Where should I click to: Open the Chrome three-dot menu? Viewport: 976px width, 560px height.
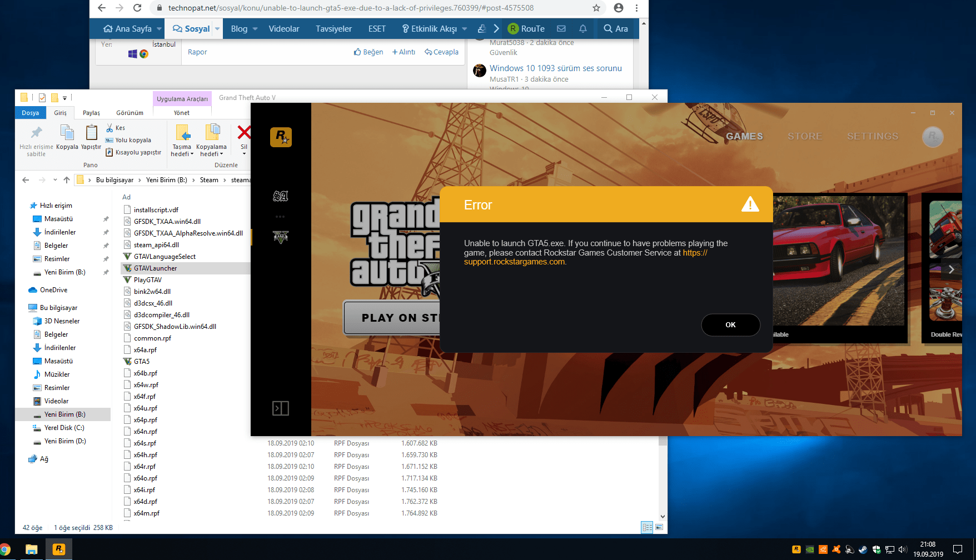click(x=636, y=8)
